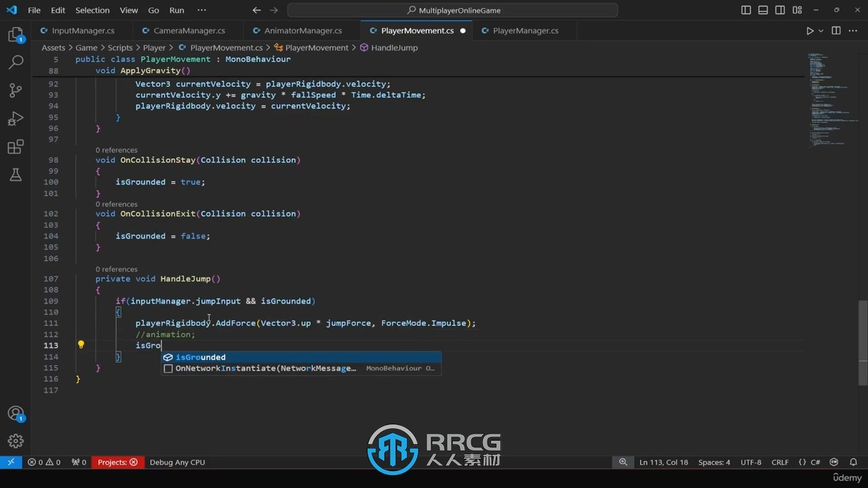Open the Source Control view
Image resolution: width=868 pixels, height=488 pixels.
tap(15, 90)
